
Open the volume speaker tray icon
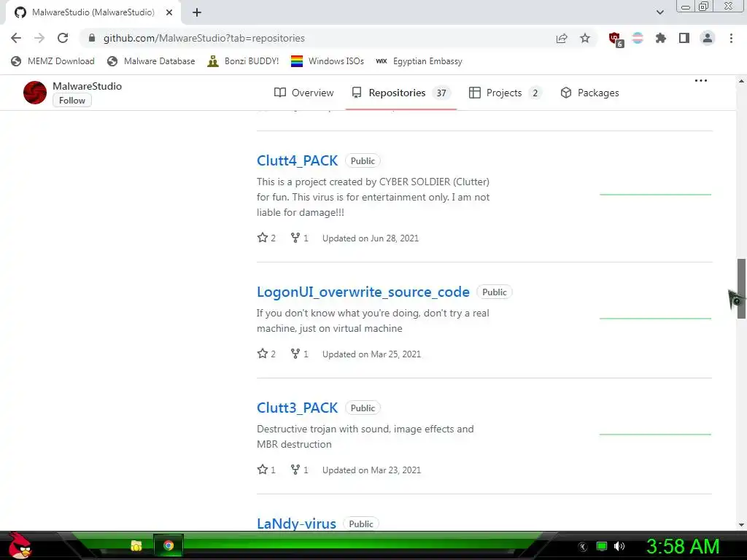(619, 546)
